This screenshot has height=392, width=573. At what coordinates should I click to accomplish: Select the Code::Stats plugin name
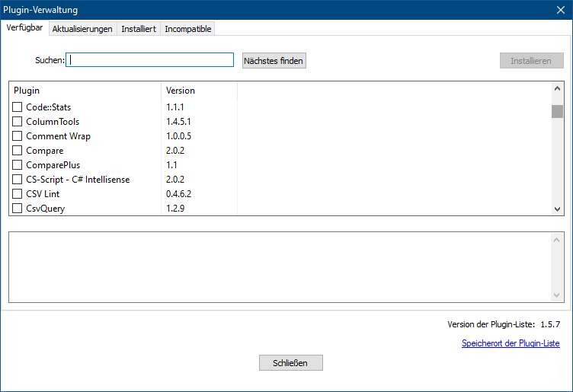coord(48,107)
